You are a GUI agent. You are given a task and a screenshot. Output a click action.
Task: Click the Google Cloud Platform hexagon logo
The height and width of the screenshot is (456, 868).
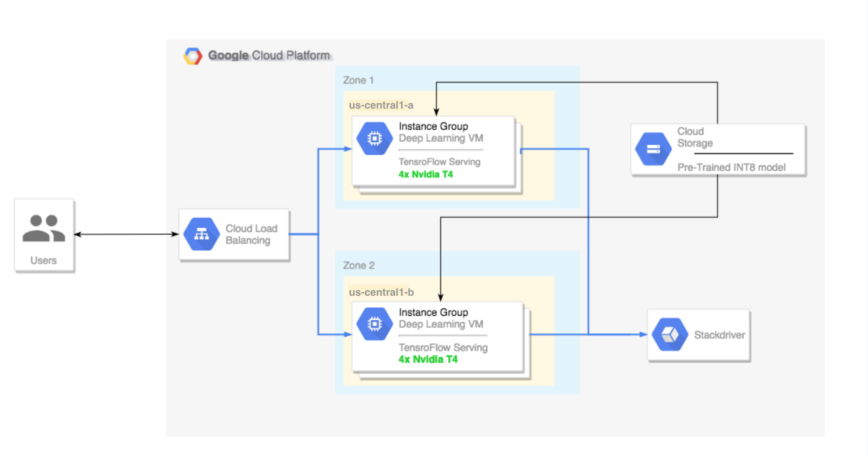tap(193, 56)
